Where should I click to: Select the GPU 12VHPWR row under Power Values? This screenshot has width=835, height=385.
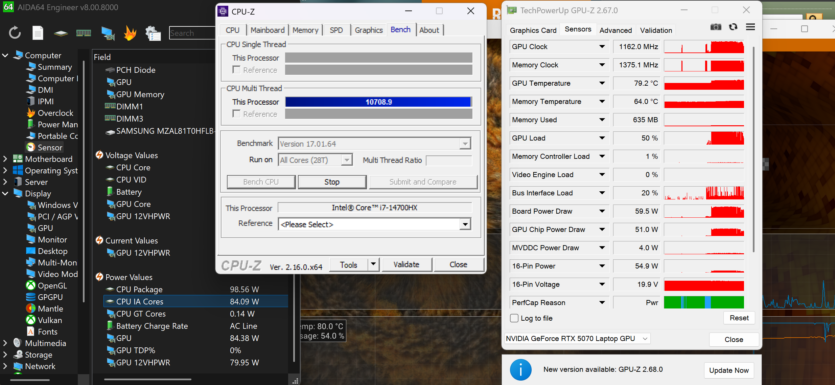point(195,363)
